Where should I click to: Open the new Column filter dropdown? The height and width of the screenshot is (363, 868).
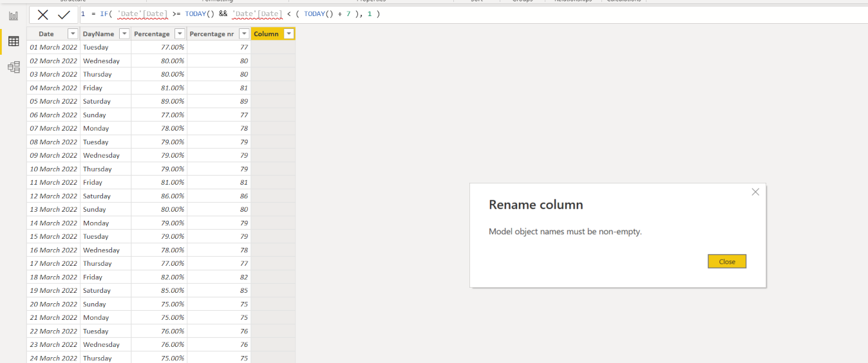[288, 33]
